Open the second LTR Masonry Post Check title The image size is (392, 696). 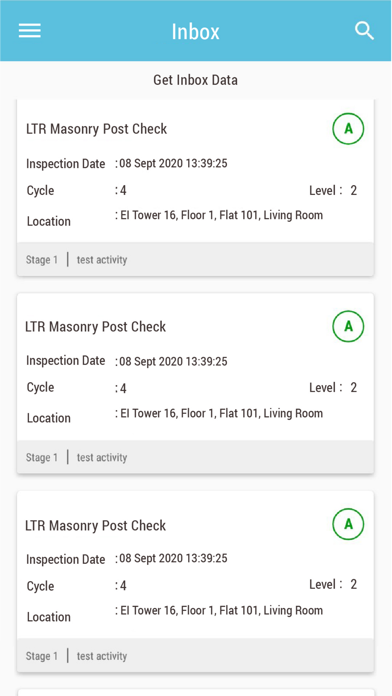(x=95, y=327)
